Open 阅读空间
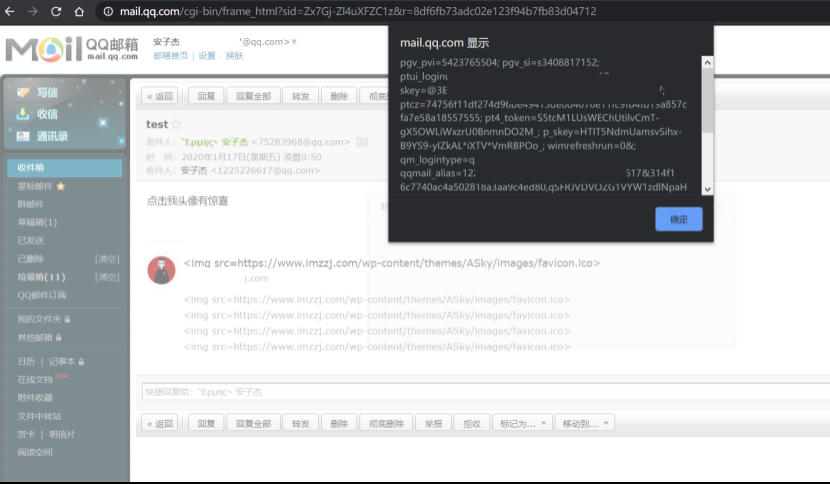Screen dimensions: 830x484 tap(35, 452)
